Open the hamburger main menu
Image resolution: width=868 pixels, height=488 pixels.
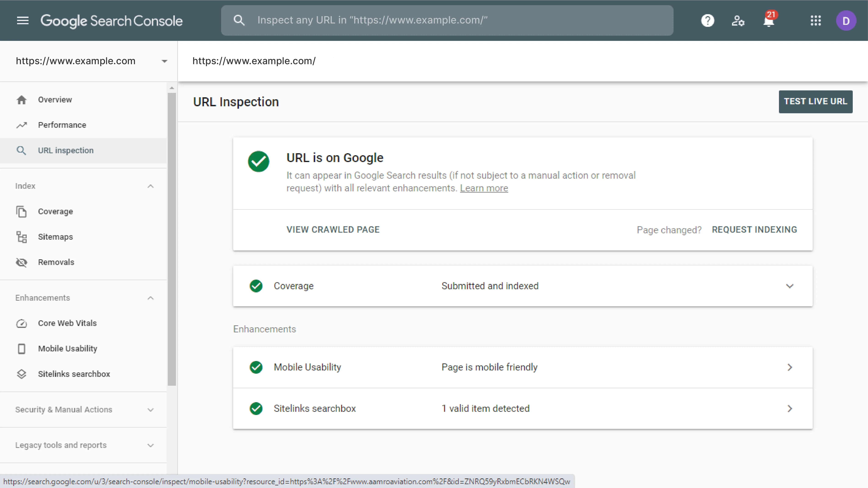pyautogui.click(x=23, y=21)
